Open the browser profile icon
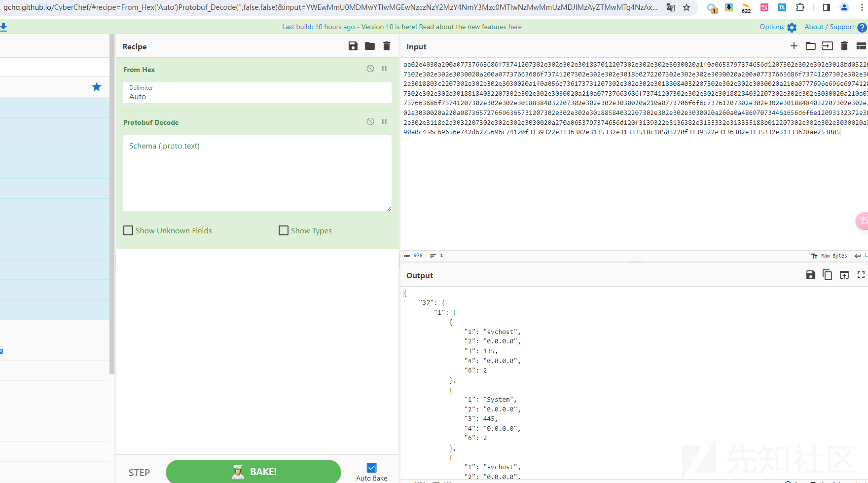Screen dimensions: 868x483 coord(844,7)
